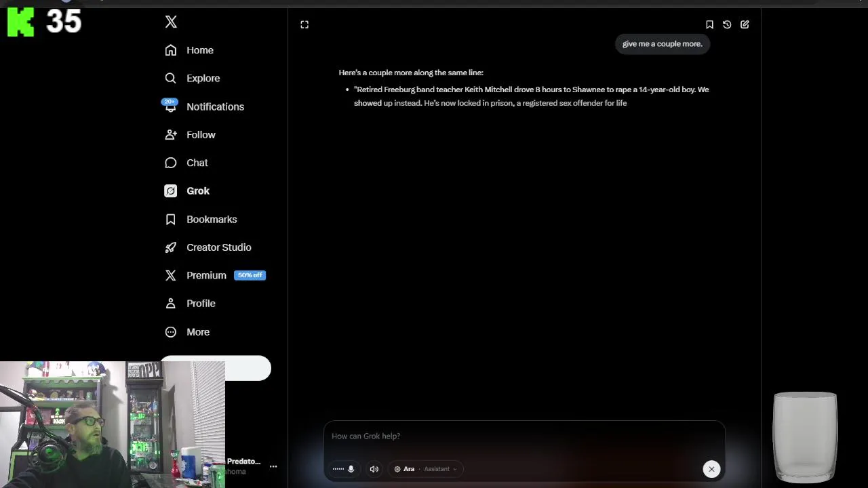Click the Keith Mitchell bullet text
The width and height of the screenshot is (868, 488).
click(x=532, y=96)
